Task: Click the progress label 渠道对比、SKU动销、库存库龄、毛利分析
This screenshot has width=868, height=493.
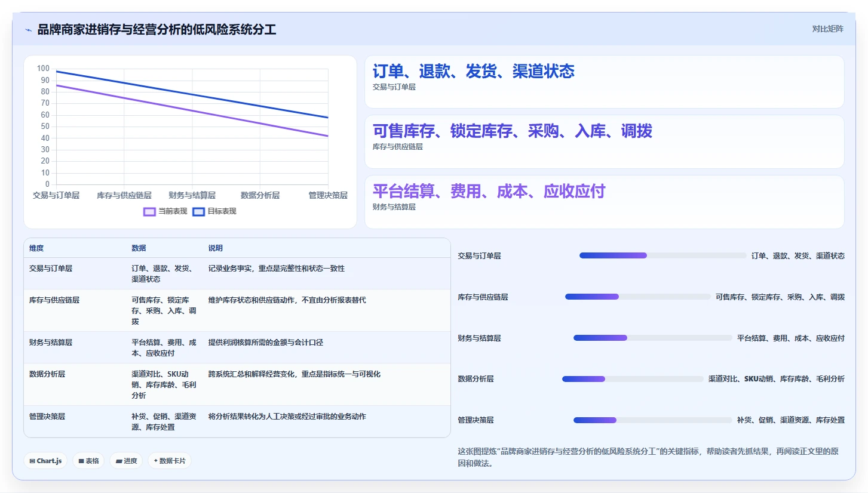Action: point(777,379)
